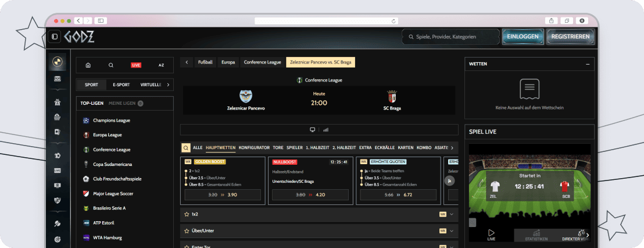
Task: Collapse the Wetten panel with the minus button
Action: coord(588,64)
